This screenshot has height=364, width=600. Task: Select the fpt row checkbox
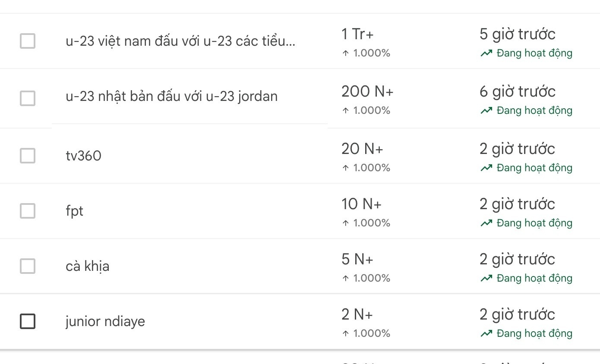(28, 211)
